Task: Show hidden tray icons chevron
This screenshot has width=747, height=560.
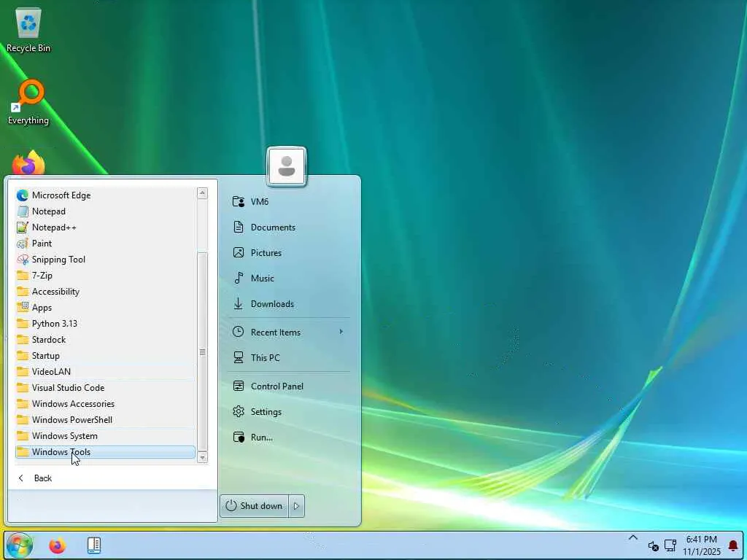Action: click(x=632, y=537)
